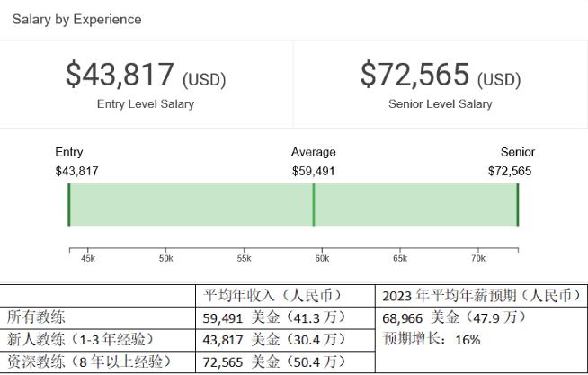
Task: Click the Average marker line on the bar
Action: pyautogui.click(x=313, y=205)
